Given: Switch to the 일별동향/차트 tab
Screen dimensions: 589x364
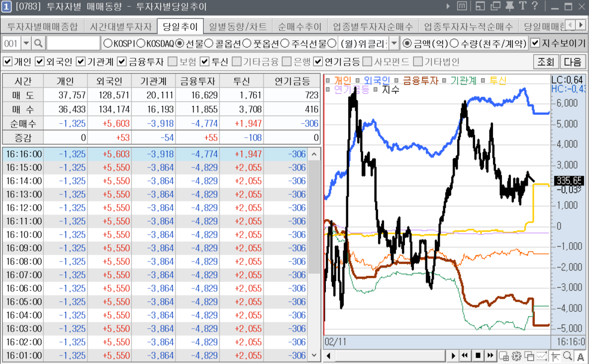Looking at the screenshot, I should [238, 26].
